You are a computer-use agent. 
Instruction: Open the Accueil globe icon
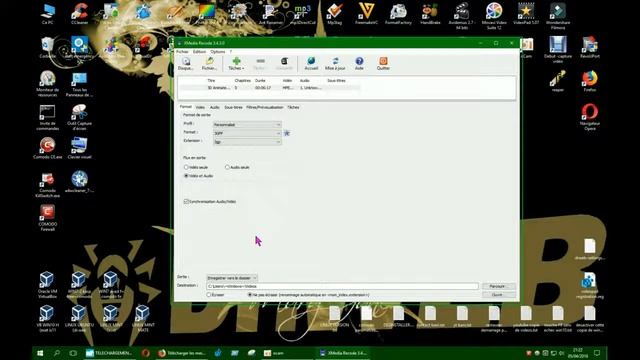[311, 64]
